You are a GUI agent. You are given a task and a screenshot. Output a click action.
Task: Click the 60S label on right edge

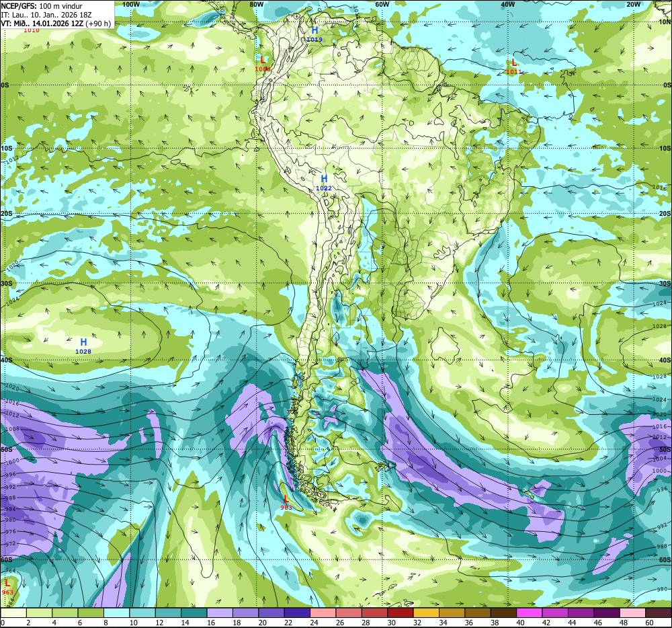click(x=665, y=560)
